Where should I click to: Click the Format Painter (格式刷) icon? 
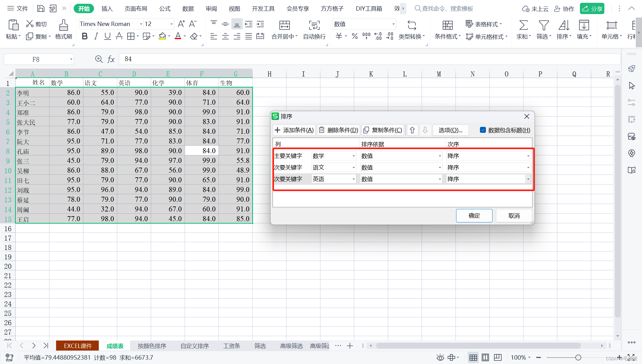click(63, 25)
